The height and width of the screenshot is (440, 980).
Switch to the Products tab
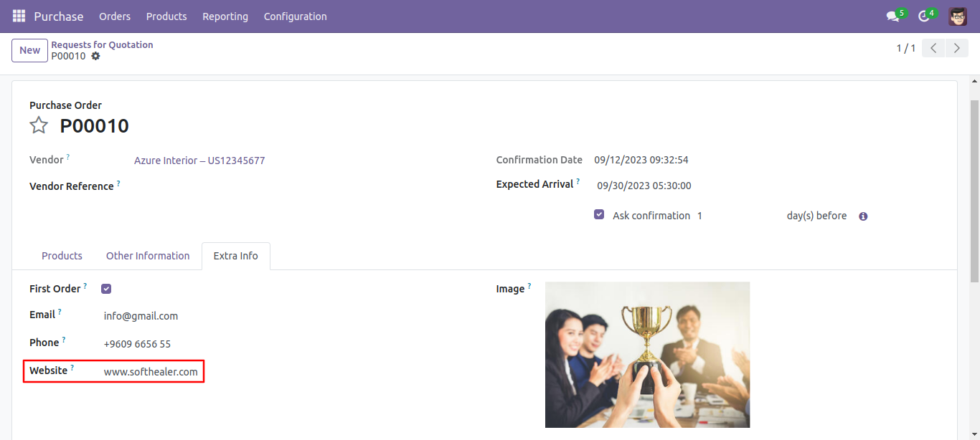(62, 256)
